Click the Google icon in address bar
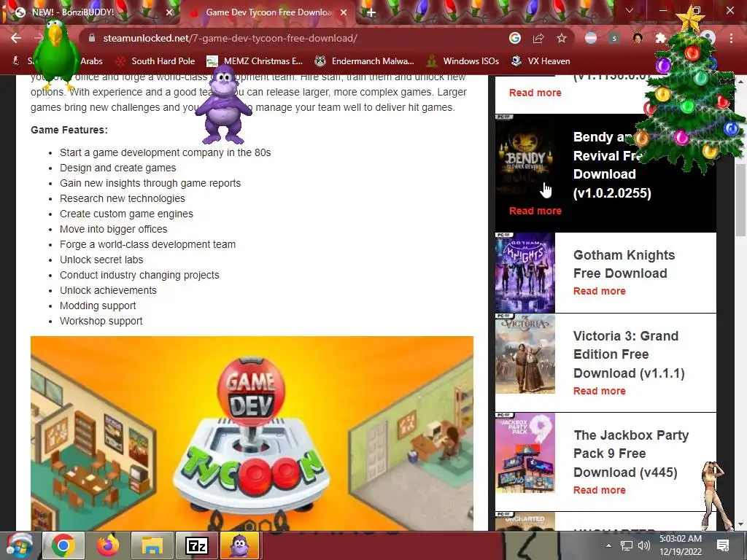 [x=515, y=38]
